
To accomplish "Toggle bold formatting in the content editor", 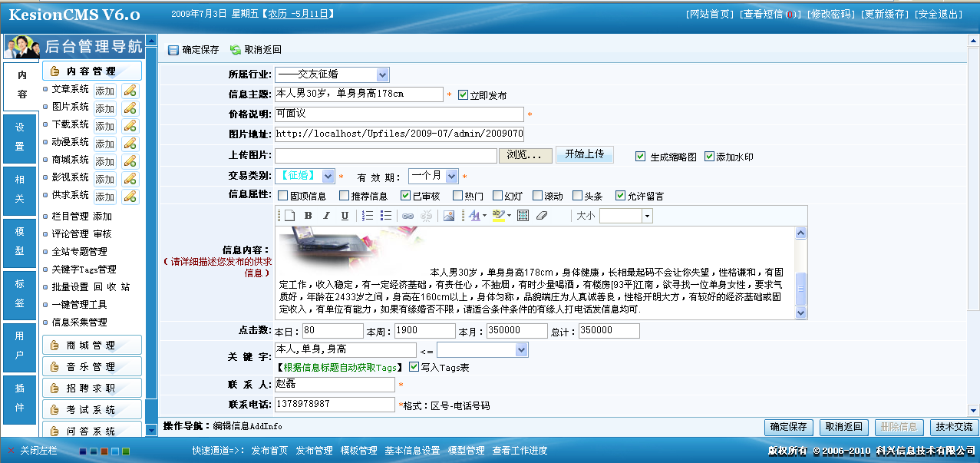I will pos(307,217).
